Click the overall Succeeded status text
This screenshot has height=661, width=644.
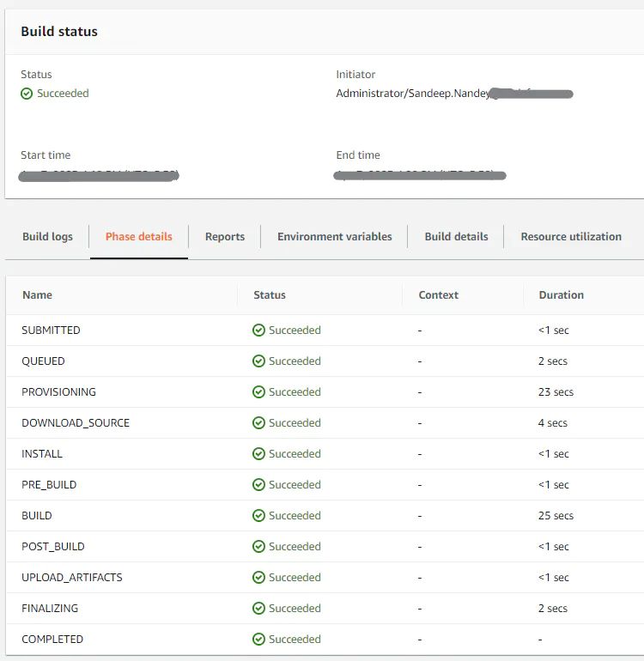[x=63, y=94]
